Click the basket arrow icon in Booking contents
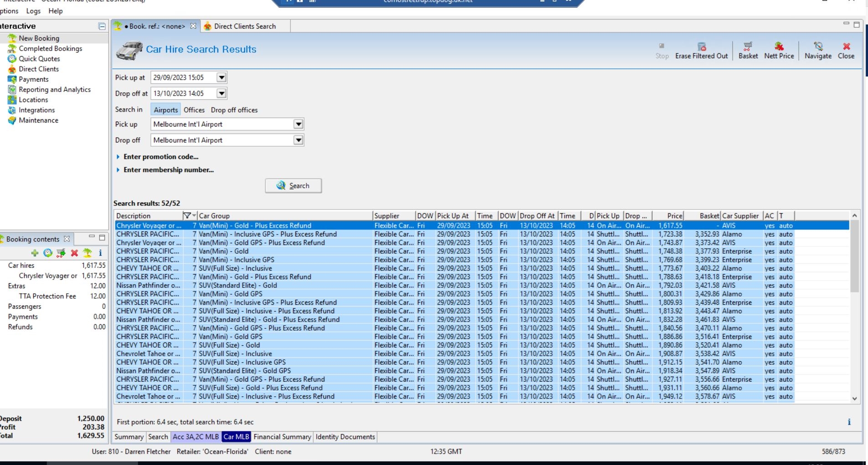This screenshot has width=868, height=465. point(61,253)
